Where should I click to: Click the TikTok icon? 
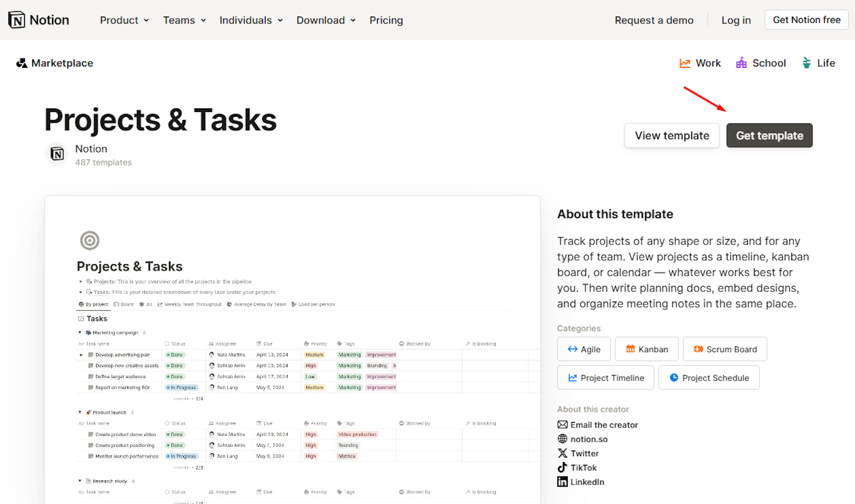pyautogui.click(x=562, y=467)
